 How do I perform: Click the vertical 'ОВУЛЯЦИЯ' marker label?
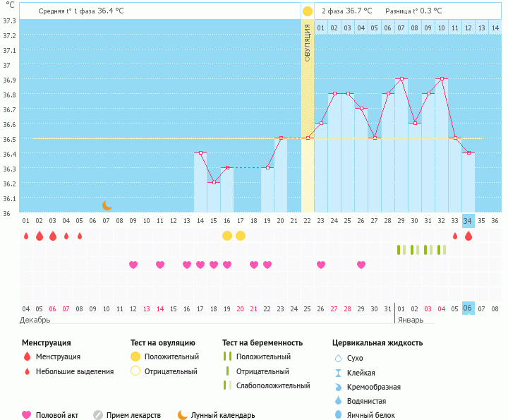[x=308, y=45]
